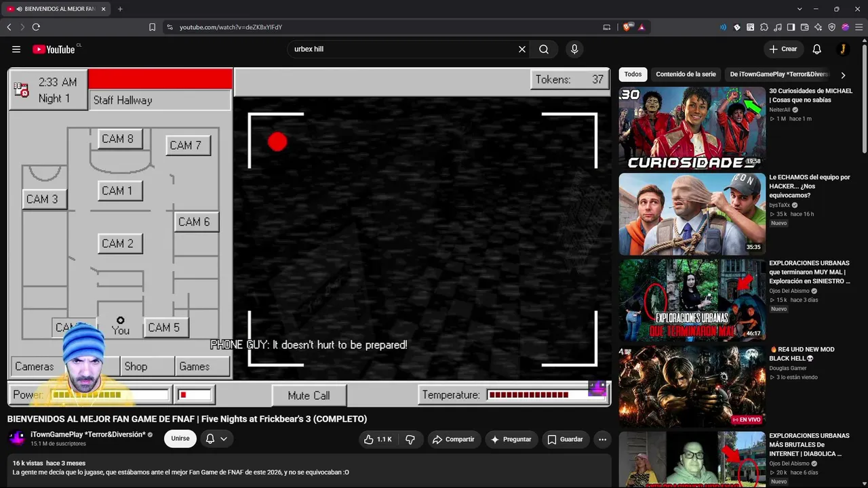Like the video showing 1.1 K
Viewport: 868px width, 488px height.
pos(378,439)
